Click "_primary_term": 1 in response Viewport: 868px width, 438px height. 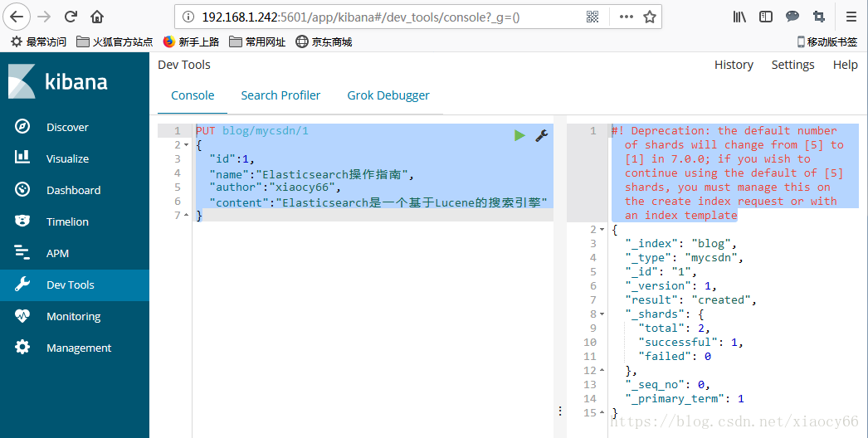point(685,399)
